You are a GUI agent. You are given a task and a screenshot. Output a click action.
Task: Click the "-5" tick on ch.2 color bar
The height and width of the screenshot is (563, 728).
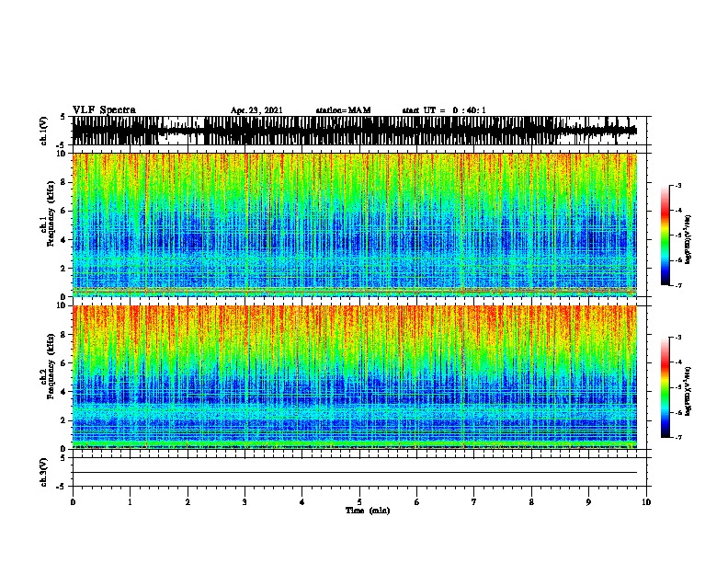point(677,387)
